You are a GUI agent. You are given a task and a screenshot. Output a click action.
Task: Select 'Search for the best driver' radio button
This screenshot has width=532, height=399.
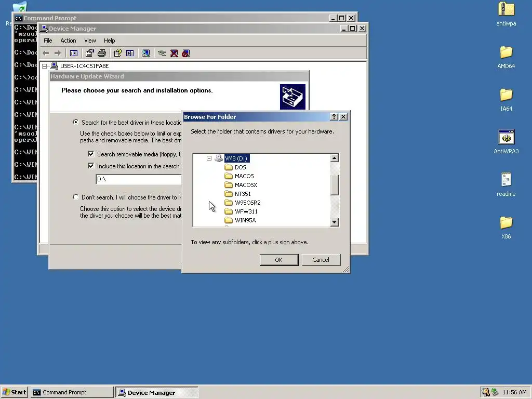pyautogui.click(x=76, y=122)
